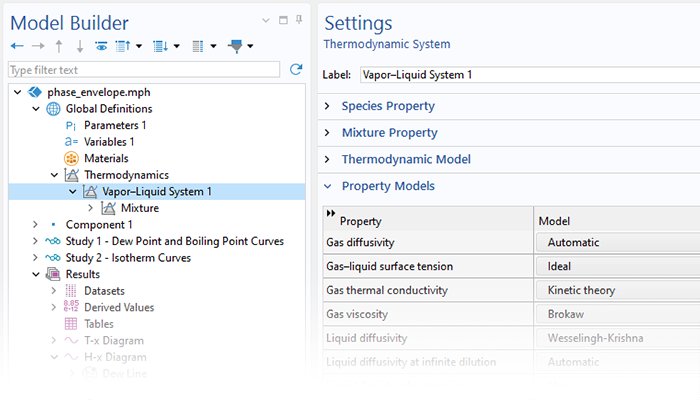Click the Label field in Settings

click(x=530, y=75)
